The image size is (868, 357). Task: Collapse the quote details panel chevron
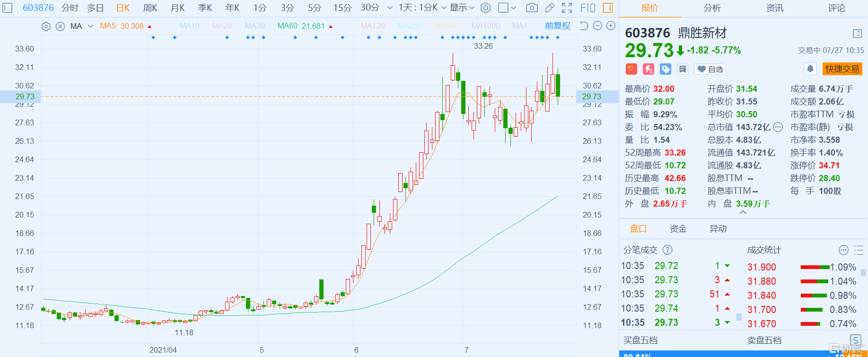[743, 212]
